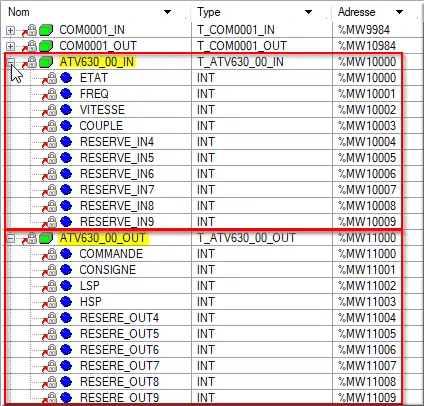Click lock icon next to FREQ
Viewport: 424px width, 406px height.
coord(51,94)
